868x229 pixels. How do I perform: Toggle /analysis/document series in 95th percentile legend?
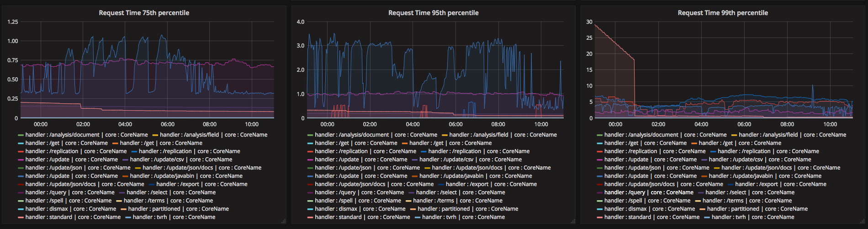click(x=376, y=135)
